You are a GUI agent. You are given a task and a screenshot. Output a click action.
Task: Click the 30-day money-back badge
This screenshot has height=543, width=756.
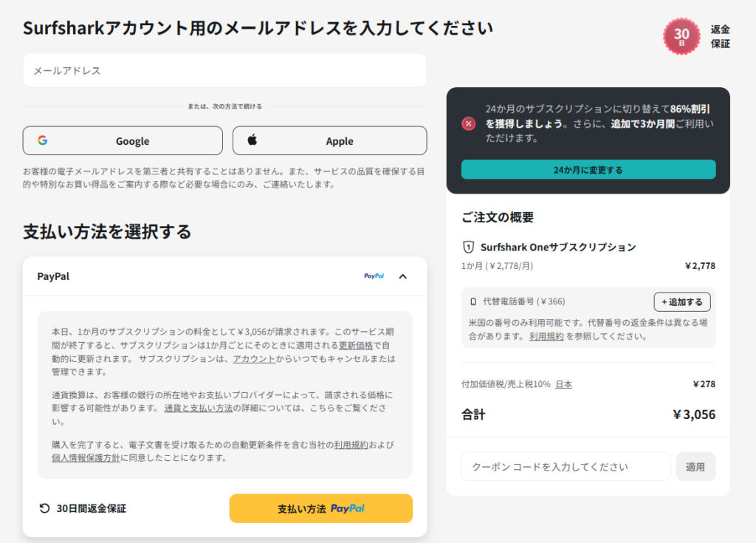coord(681,36)
